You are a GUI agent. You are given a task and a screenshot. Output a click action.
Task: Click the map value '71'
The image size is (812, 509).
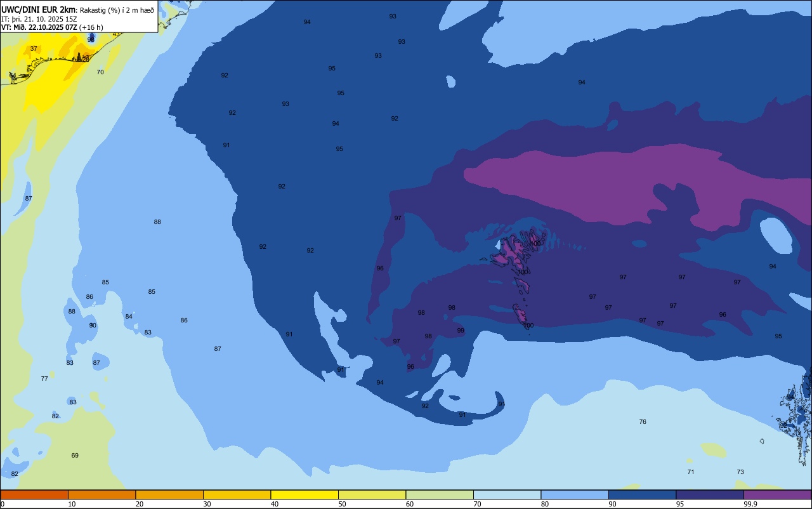pyautogui.click(x=691, y=472)
